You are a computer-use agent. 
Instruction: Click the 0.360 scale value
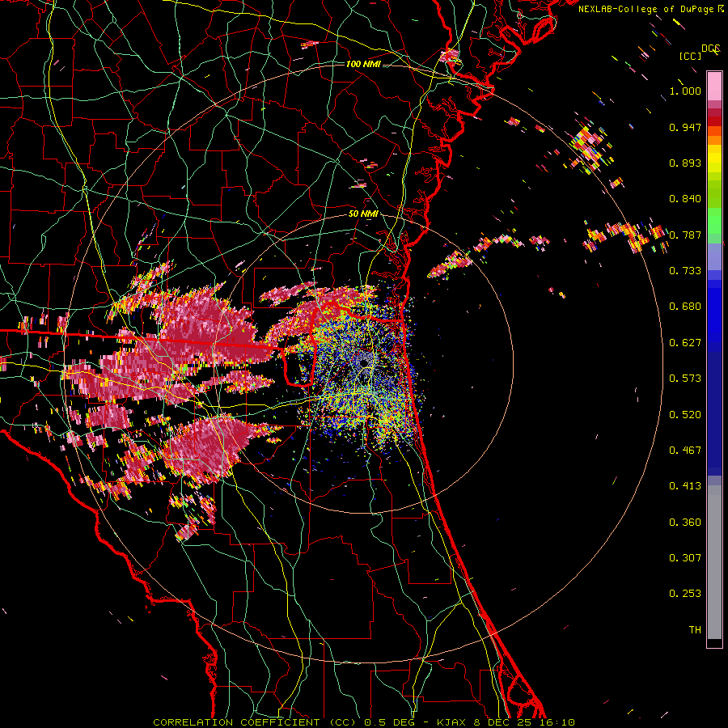tap(685, 523)
